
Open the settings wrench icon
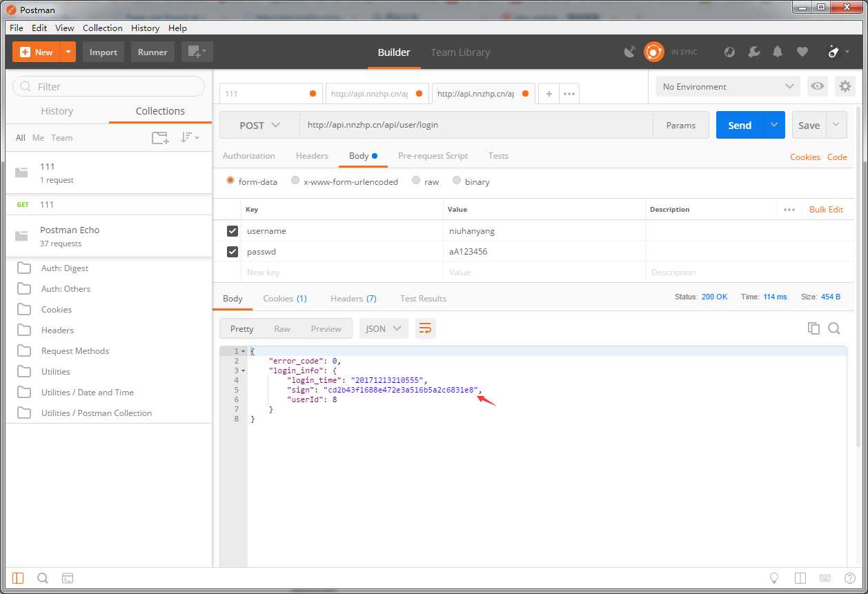754,52
